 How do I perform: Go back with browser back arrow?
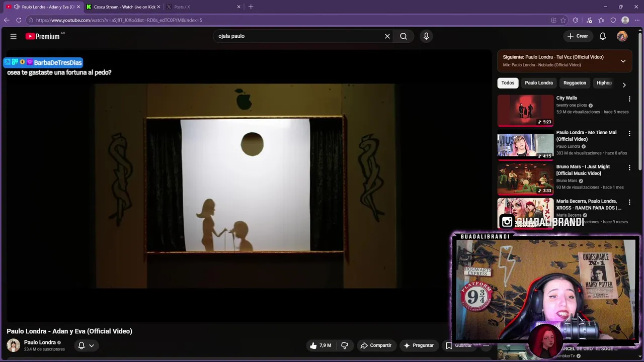click(7, 20)
